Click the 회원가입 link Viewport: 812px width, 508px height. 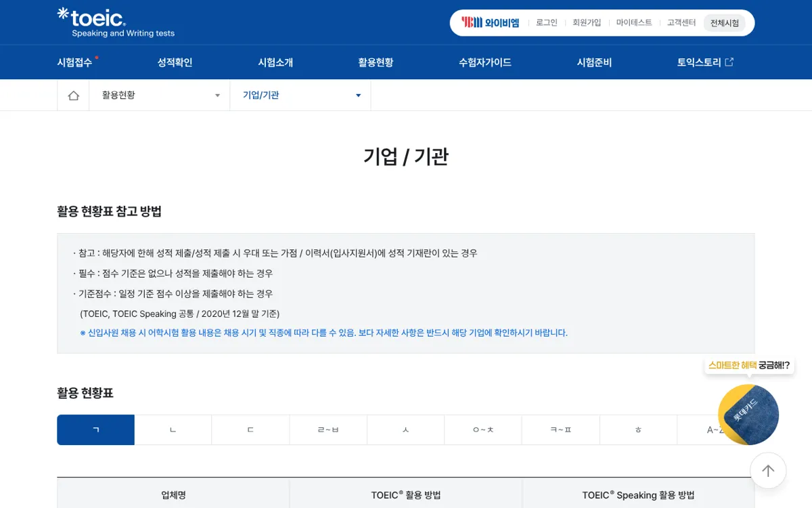(587, 22)
